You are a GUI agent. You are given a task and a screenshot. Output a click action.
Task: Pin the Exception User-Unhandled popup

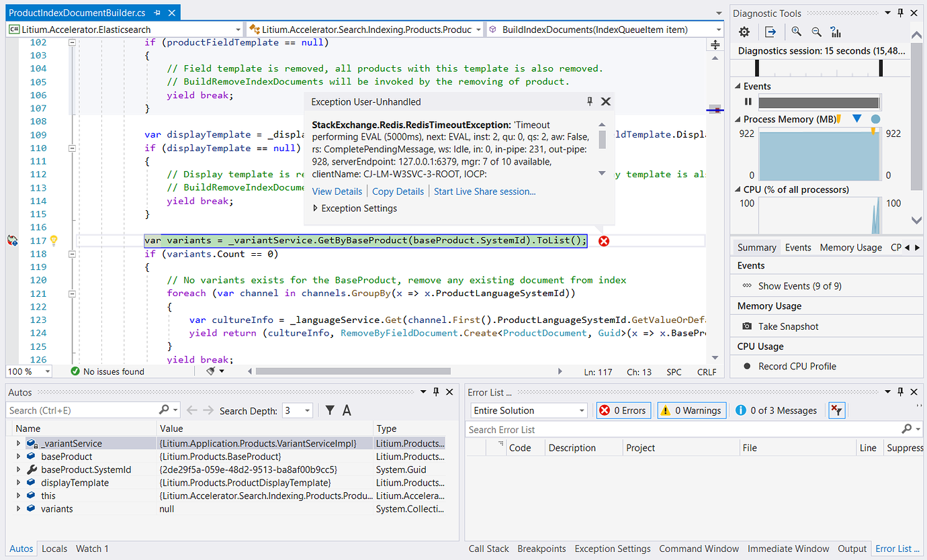point(590,101)
